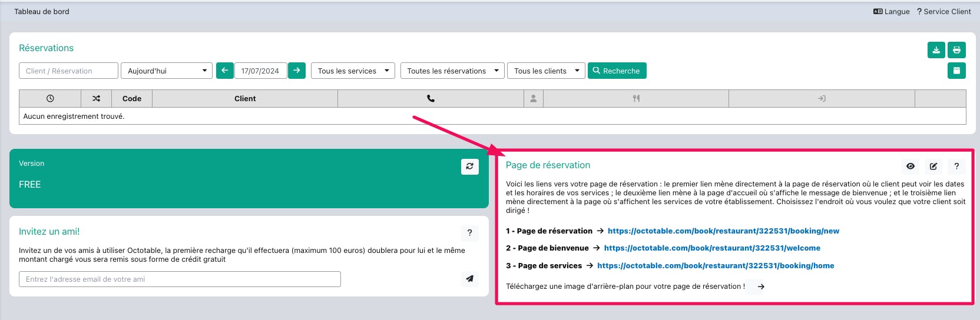Open help for Invitez un ami
Image resolution: width=980 pixels, height=320 pixels.
469,232
